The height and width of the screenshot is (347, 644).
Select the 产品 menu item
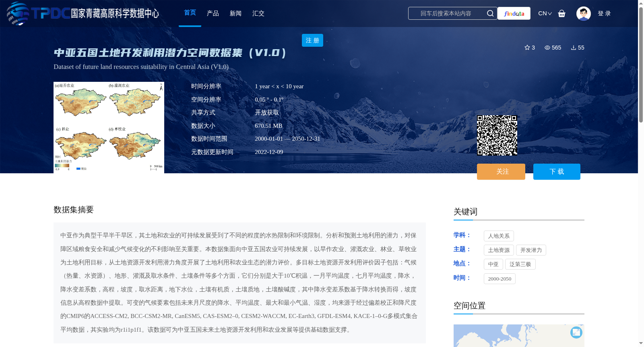[x=213, y=13]
